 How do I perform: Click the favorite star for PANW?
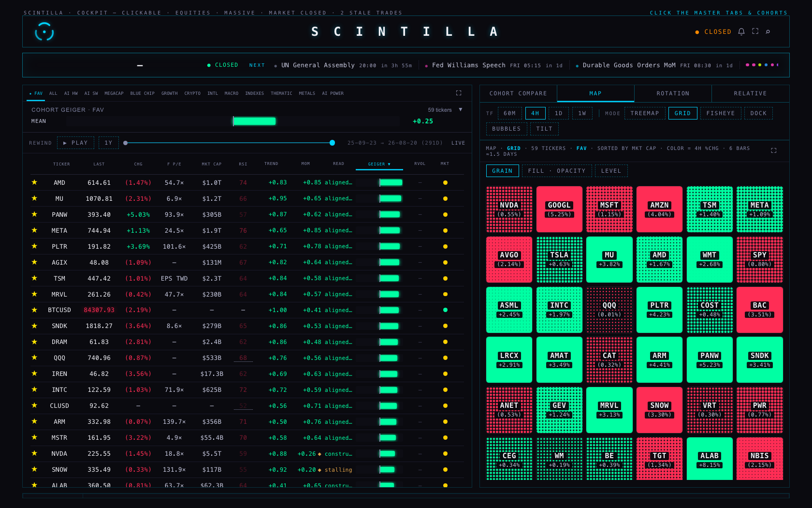(34, 214)
